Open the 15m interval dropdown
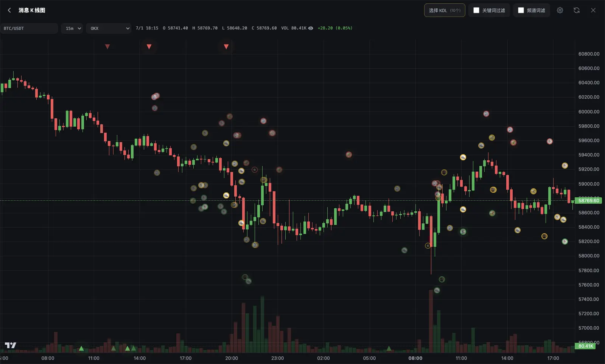 72,28
